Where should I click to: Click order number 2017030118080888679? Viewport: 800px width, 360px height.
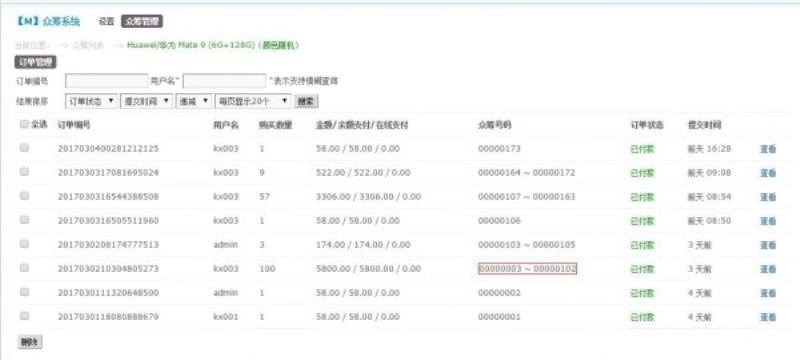coord(108,317)
